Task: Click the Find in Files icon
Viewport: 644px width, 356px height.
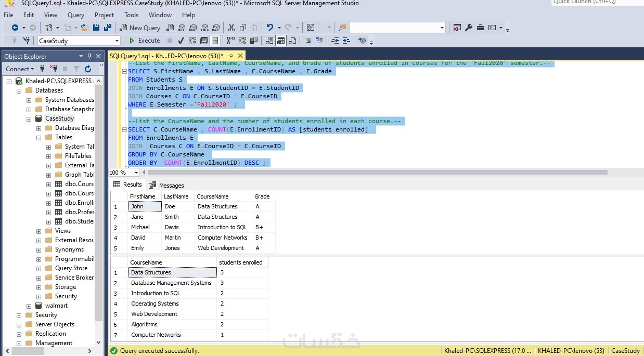Action: pos(342,28)
